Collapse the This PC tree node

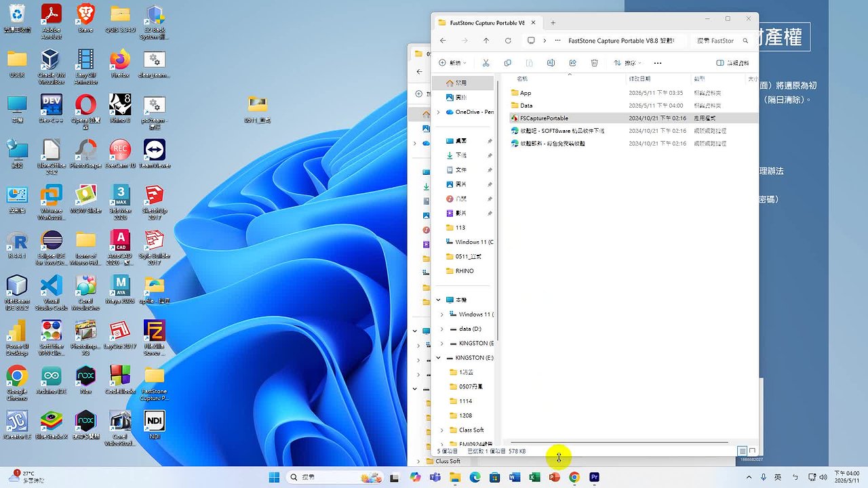tap(439, 300)
